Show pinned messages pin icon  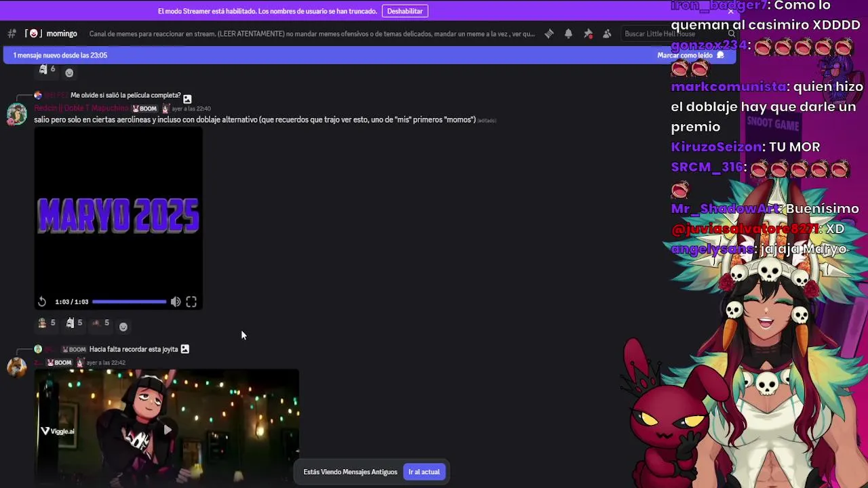[x=588, y=34]
